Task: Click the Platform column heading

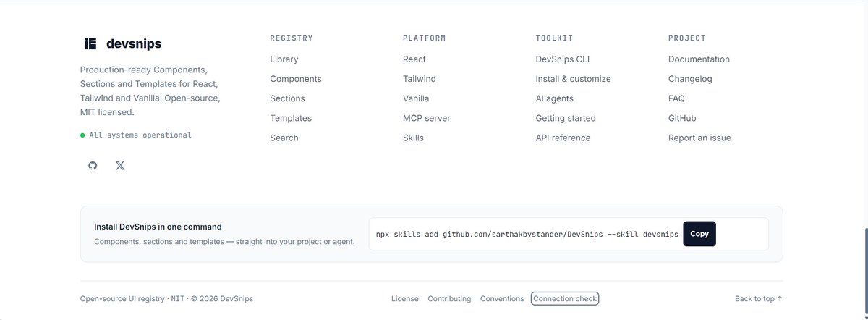Action: pos(425,38)
